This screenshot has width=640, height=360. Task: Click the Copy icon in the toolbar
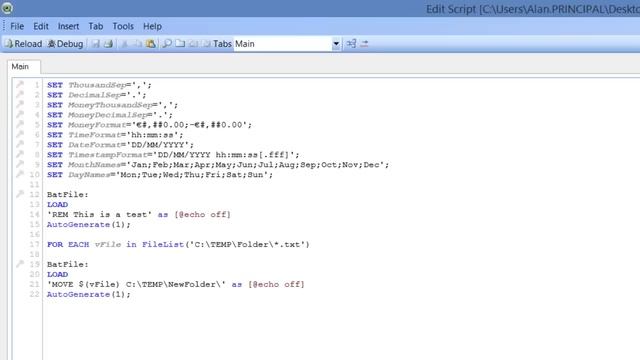click(x=138, y=44)
